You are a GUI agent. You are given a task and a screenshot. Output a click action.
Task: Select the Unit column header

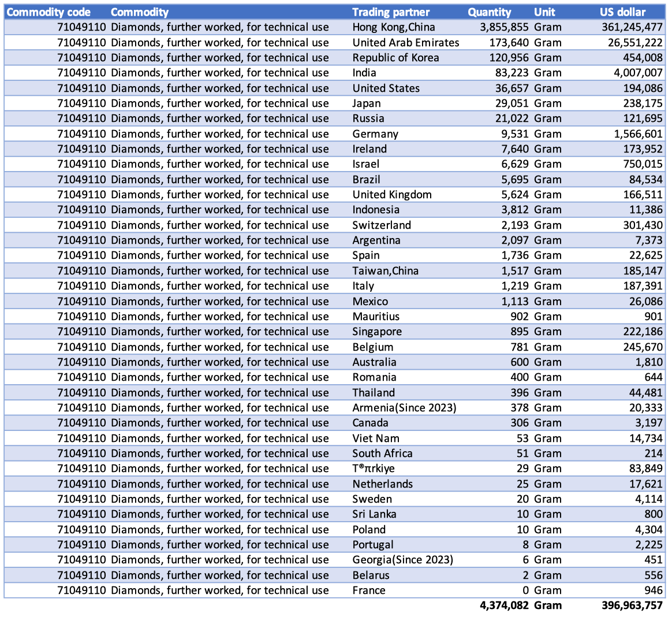[544, 12]
